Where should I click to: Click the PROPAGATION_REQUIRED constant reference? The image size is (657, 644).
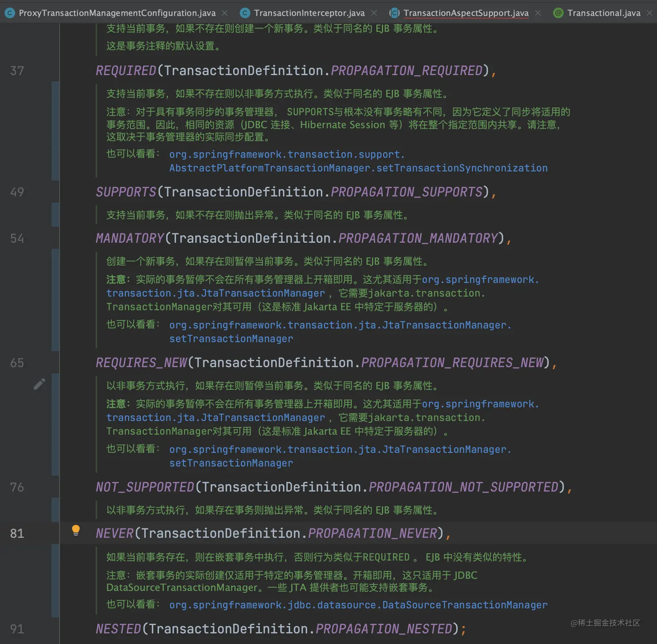(407, 70)
